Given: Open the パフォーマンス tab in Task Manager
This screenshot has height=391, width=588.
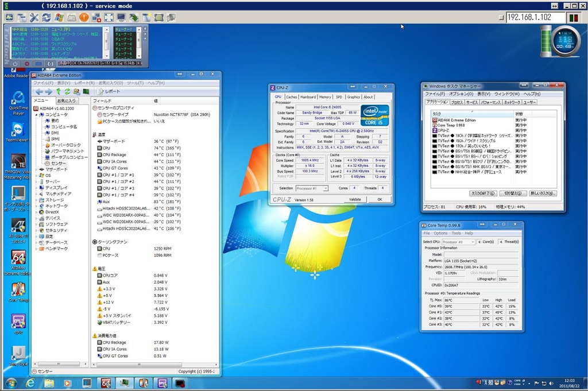Looking at the screenshot, I should coord(490,102).
